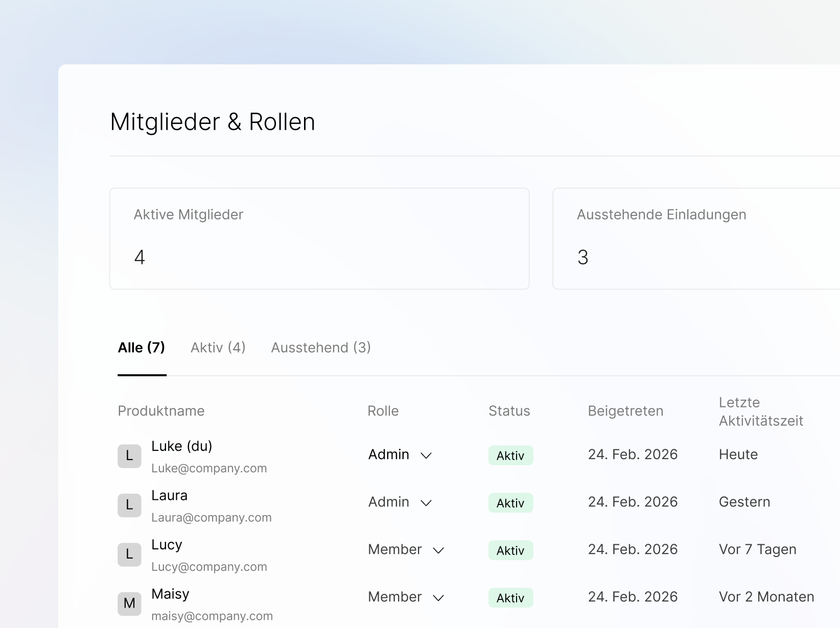Click Maisy's M avatar icon
This screenshot has width=840, height=628.
tap(129, 603)
